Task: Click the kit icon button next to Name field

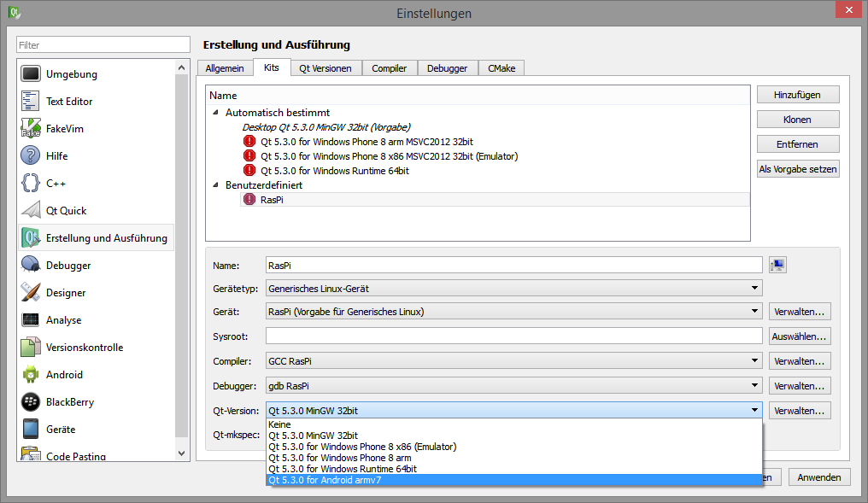Action: [x=777, y=265]
